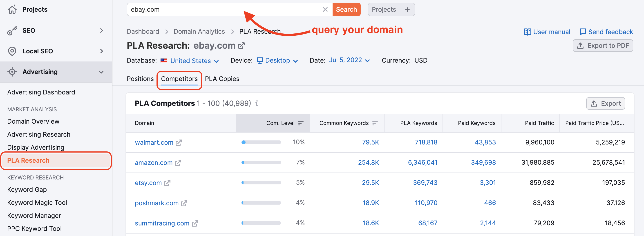This screenshot has width=644, height=236.
Task: Open ebay.com external link icon in title
Action: coord(241,46)
